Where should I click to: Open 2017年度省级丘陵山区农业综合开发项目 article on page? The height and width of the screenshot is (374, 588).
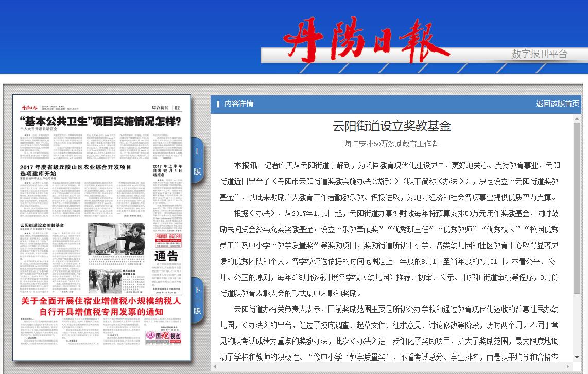76,171
